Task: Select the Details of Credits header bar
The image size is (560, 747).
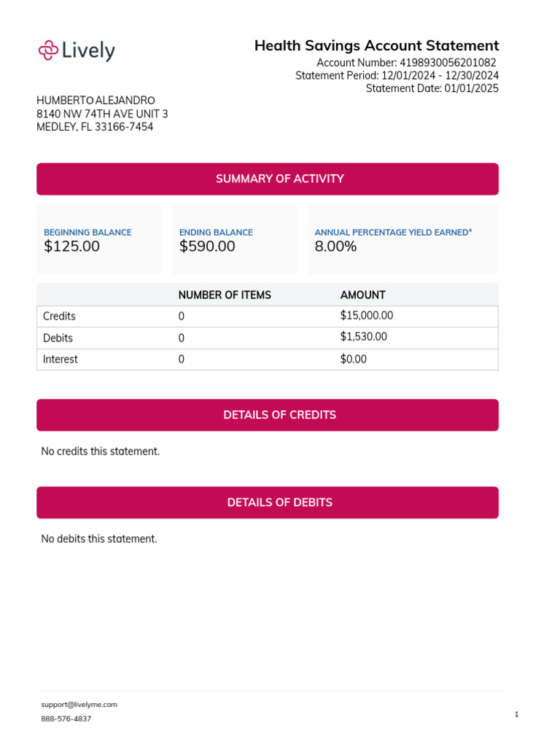Action: 268,415
